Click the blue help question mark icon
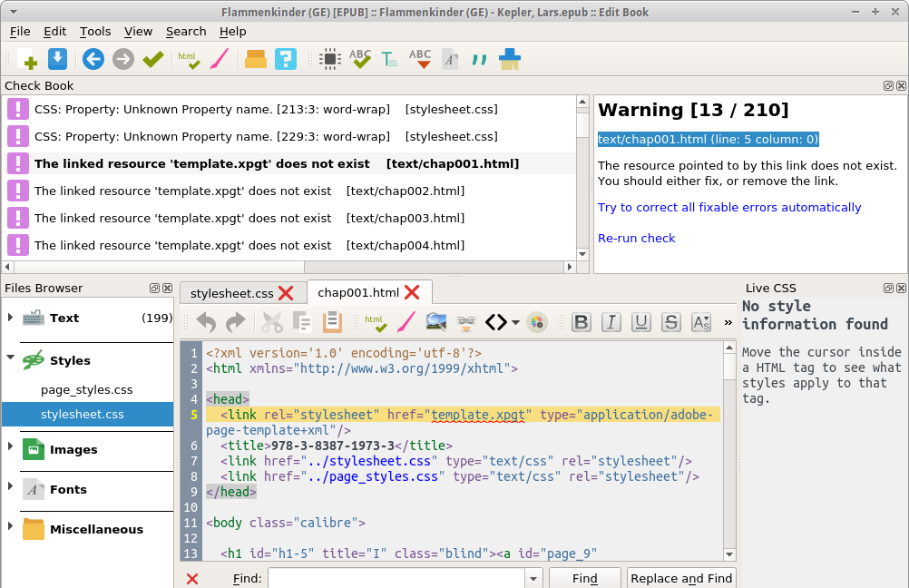Screen dimensions: 909x588 point(286,60)
